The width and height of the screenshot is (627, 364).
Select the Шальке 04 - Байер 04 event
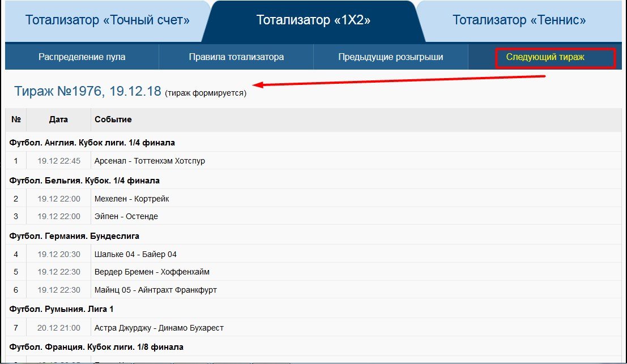click(x=135, y=254)
